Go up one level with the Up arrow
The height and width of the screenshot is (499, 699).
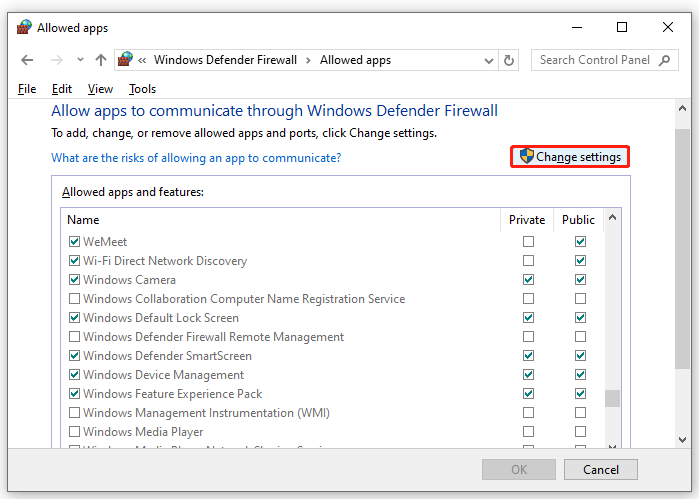101,60
